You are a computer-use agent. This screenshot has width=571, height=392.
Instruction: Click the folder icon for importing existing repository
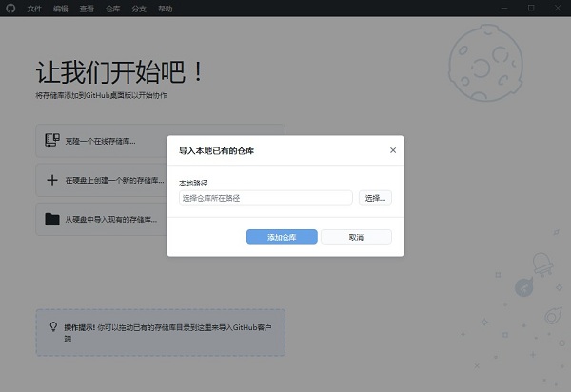pyautogui.click(x=52, y=219)
